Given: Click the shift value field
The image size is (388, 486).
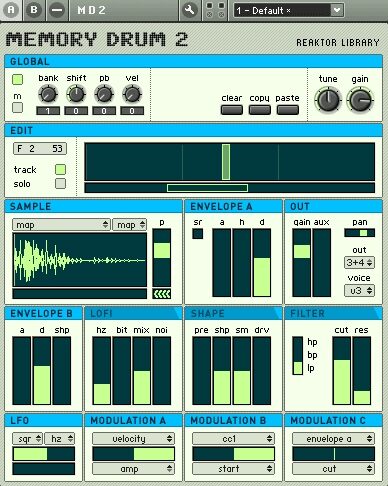Looking at the screenshot, I should 76,111.
